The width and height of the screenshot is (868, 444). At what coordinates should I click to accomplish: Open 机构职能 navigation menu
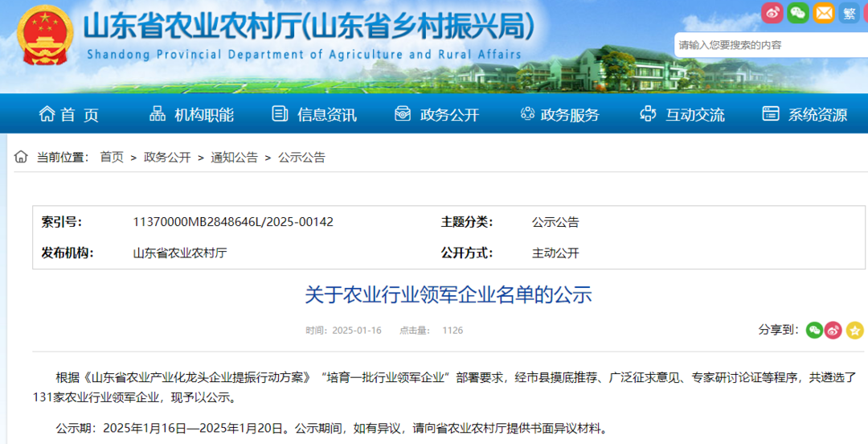coord(192,114)
